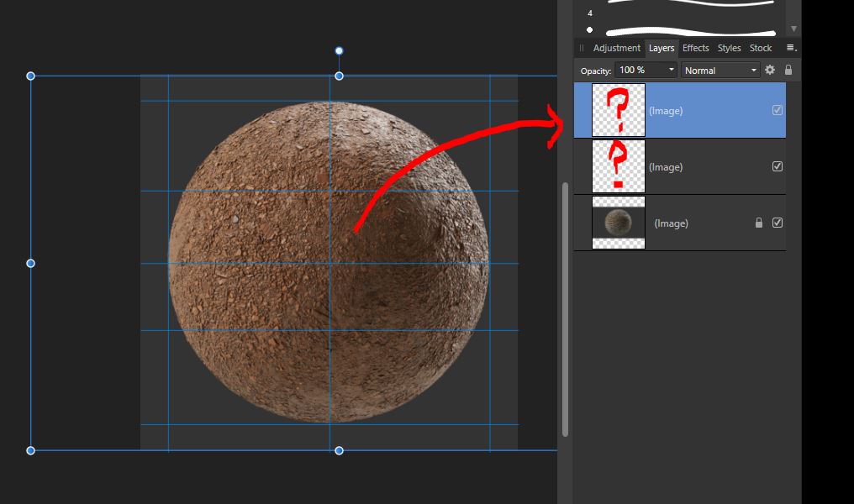Click the padlock on the bottom (Image) layer
The height and width of the screenshot is (504, 854).
[759, 223]
